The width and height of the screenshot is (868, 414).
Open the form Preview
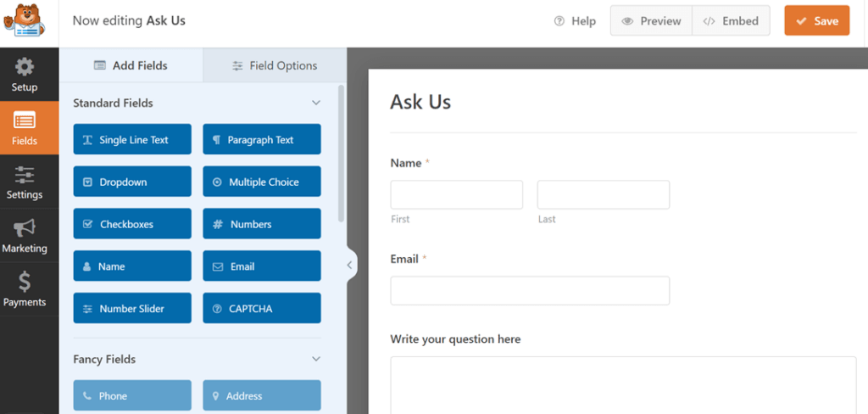tap(651, 21)
